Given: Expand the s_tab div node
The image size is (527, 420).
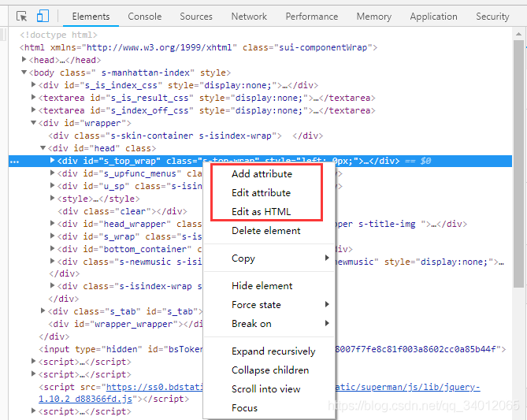Looking at the screenshot, I should 43,310.
